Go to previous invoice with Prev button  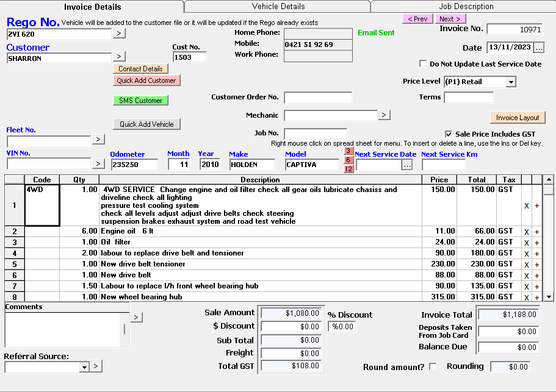point(417,19)
